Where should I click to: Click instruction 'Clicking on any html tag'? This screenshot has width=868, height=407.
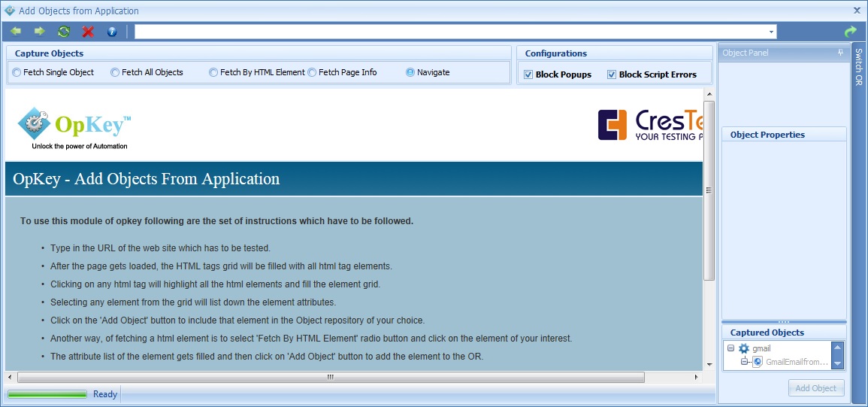(216, 284)
